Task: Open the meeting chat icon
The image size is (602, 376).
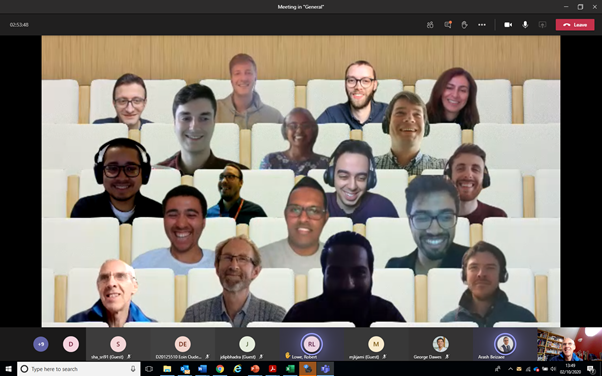Action: (x=448, y=25)
